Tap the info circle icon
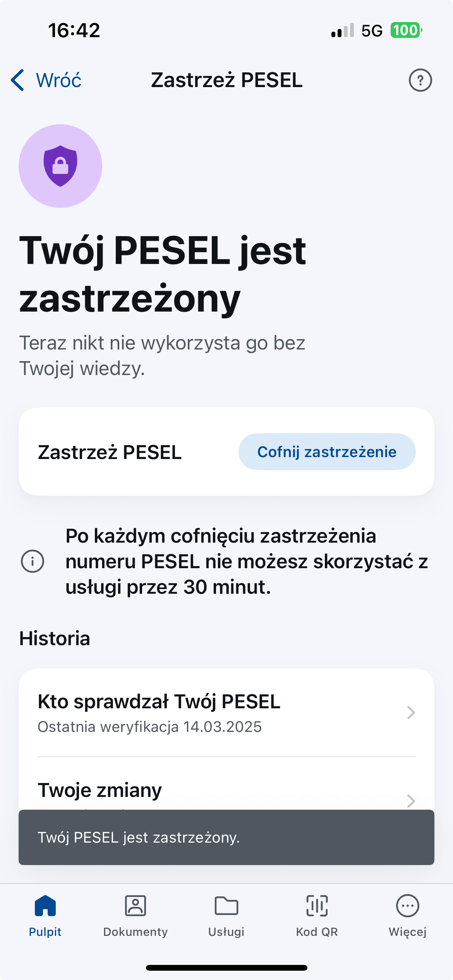The height and width of the screenshot is (980, 453). (33, 561)
